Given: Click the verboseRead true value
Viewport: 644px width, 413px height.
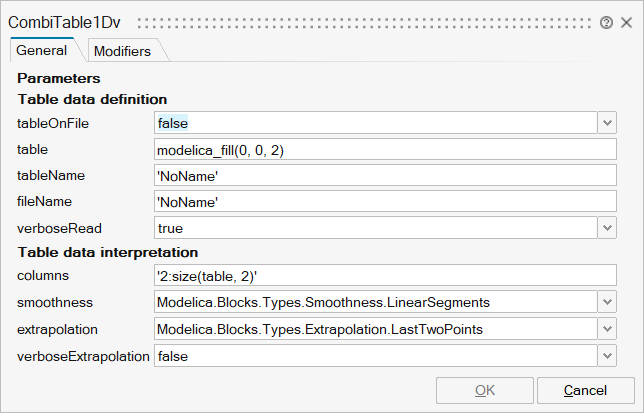Looking at the screenshot, I should pyautogui.click(x=375, y=229).
